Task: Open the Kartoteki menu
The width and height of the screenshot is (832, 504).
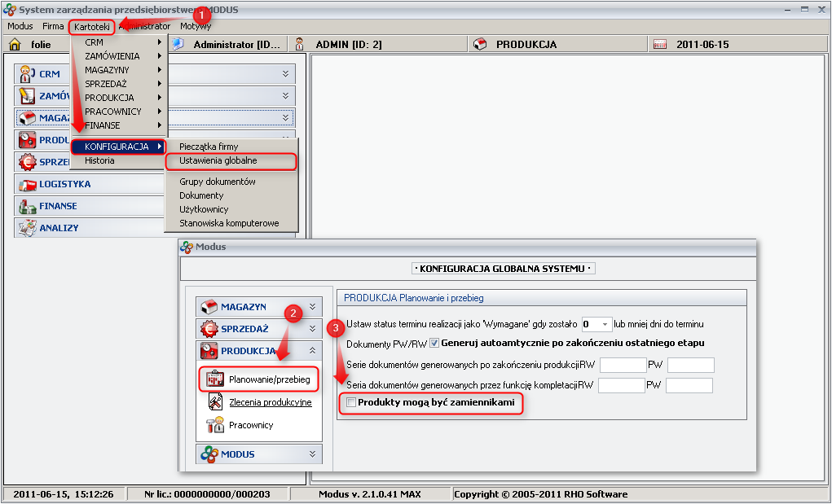Action: pos(92,27)
